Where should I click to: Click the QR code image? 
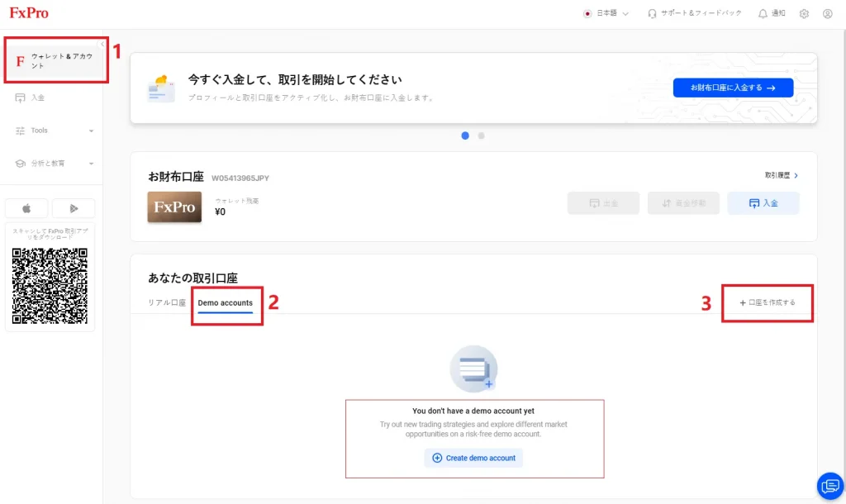50,286
